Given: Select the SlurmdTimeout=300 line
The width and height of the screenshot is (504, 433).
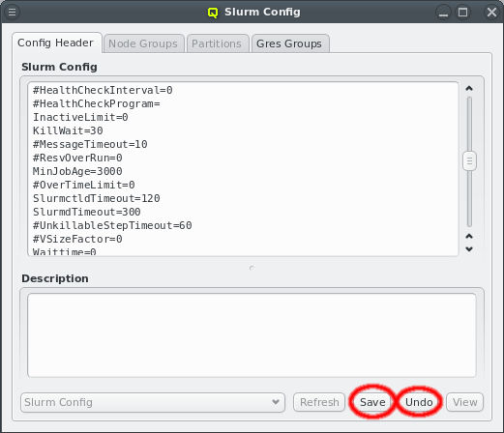Looking at the screenshot, I should [x=87, y=212].
